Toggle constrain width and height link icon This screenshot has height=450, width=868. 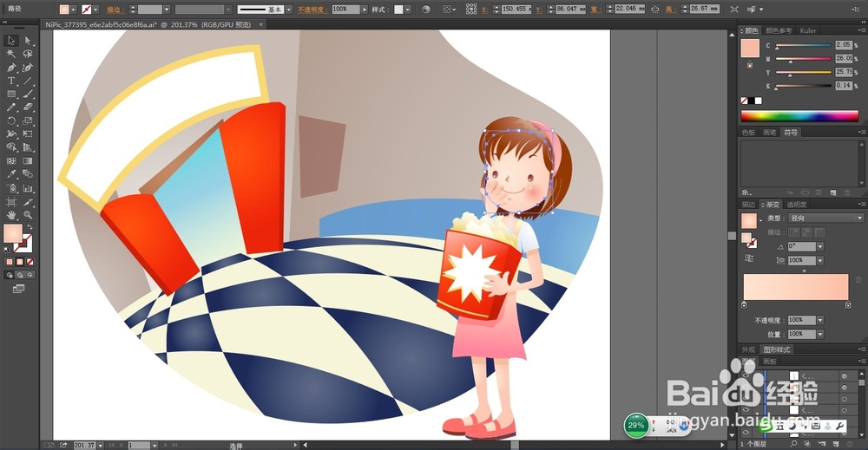(655, 10)
